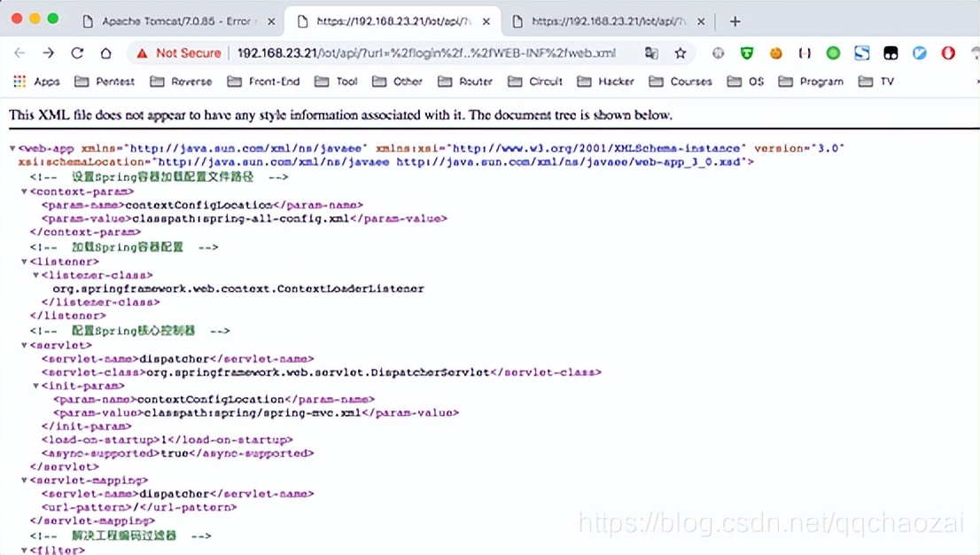Focus the address bar URL field
This screenshot has width=980, height=555.
click(x=426, y=53)
